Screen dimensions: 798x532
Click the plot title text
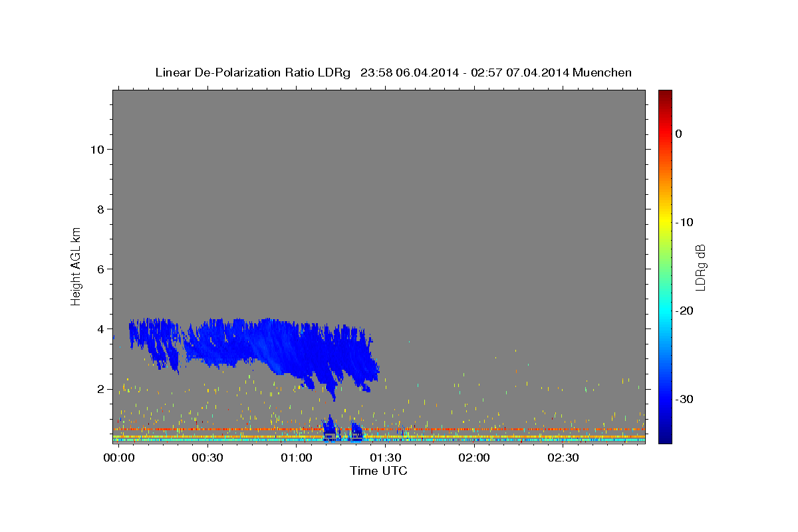tap(393, 72)
